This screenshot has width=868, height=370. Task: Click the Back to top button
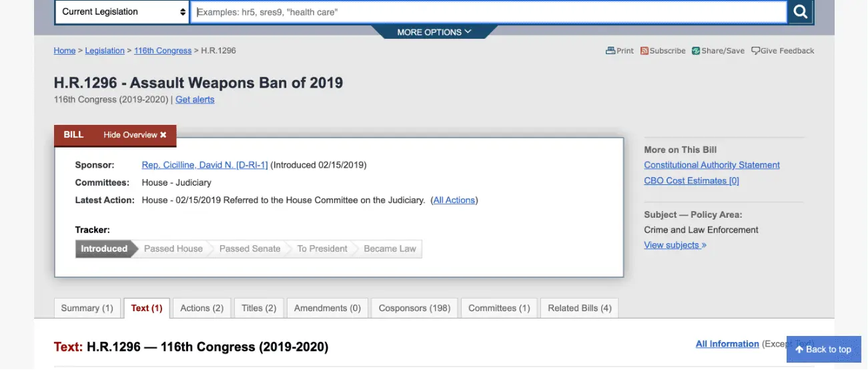click(824, 349)
